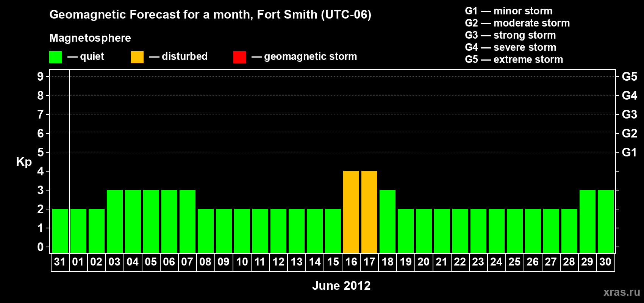Click the red geomagnetic storm legend swatch
644x303 pixels.
pos(239,57)
